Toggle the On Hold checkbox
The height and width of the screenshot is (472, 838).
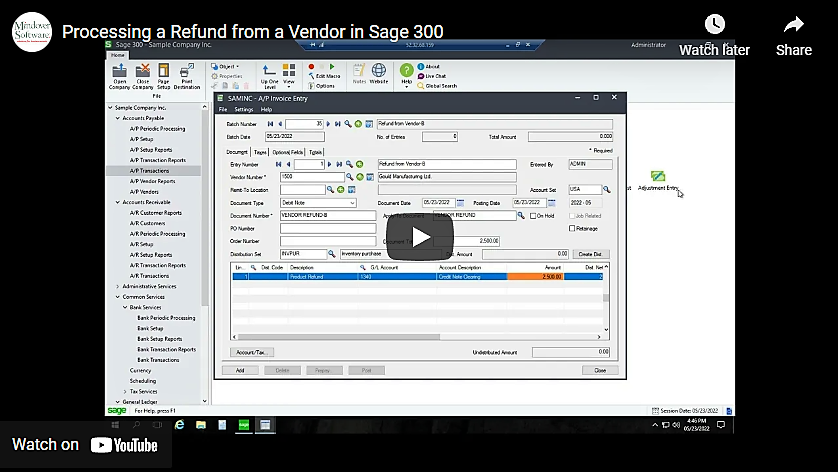point(533,216)
